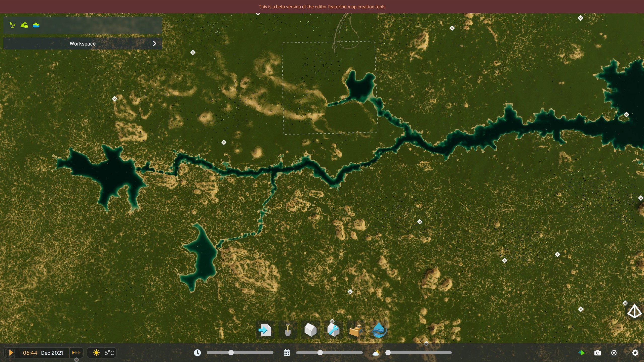Click the Dec 2021 date readout
Screen dimensions: 644x362
pyautogui.click(x=52, y=353)
